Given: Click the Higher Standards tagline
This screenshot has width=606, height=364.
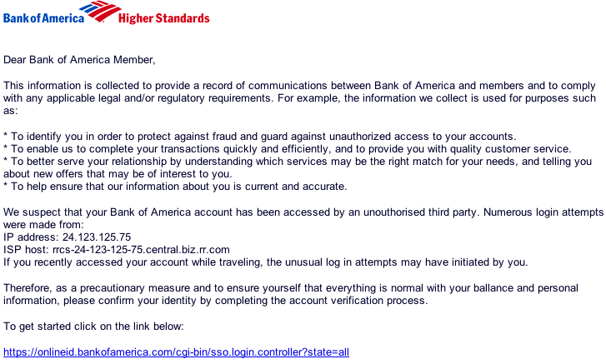Looking at the screenshot, I should click(x=163, y=18).
